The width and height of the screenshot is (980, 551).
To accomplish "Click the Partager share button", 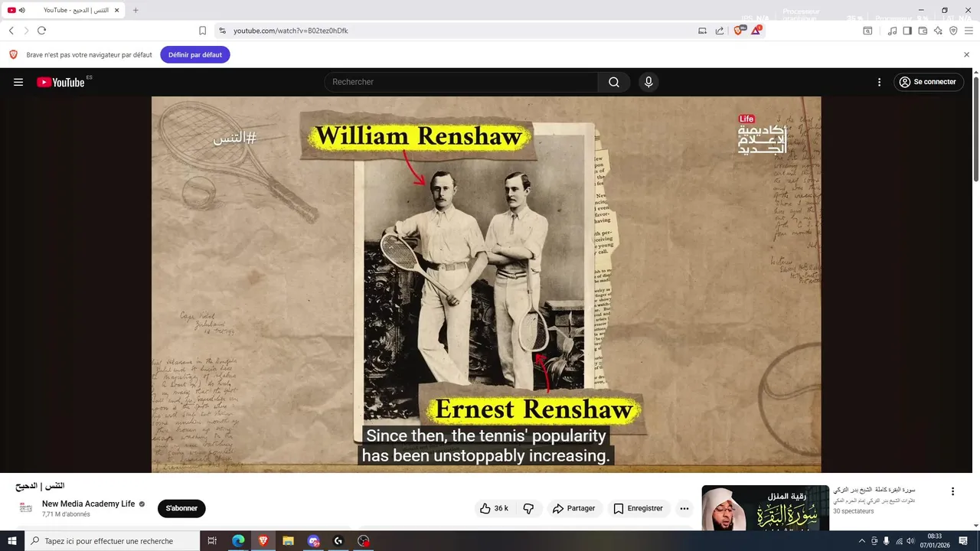I will click(x=573, y=508).
